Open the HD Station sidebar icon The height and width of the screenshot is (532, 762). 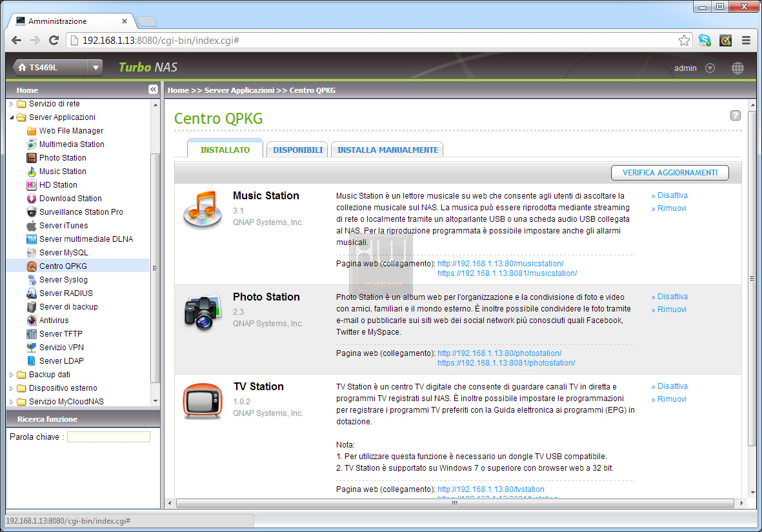[32, 185]
